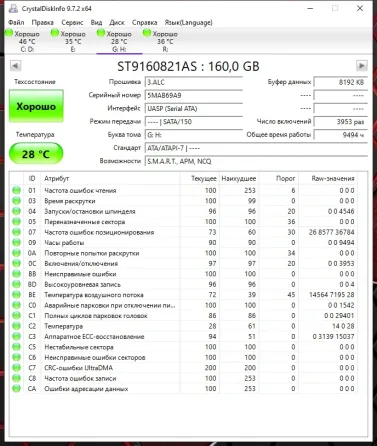Click the status icon of attribute 05
The width and height of the screenshot is (377, 446).
tap(16, 222)
